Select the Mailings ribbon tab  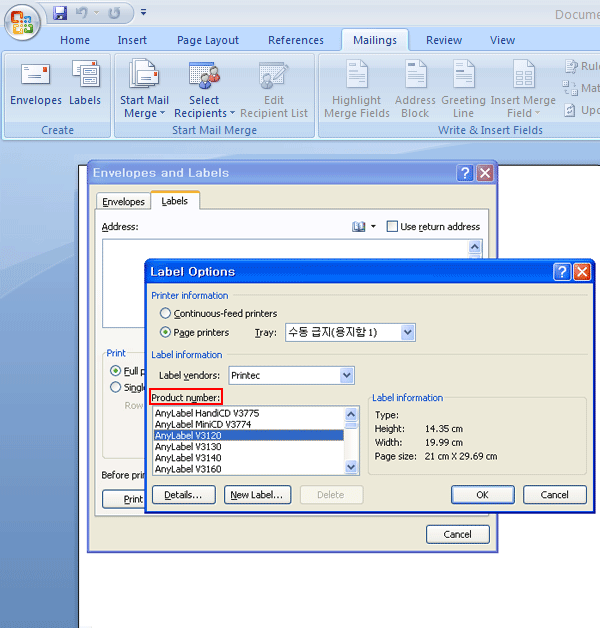point(375,40)
